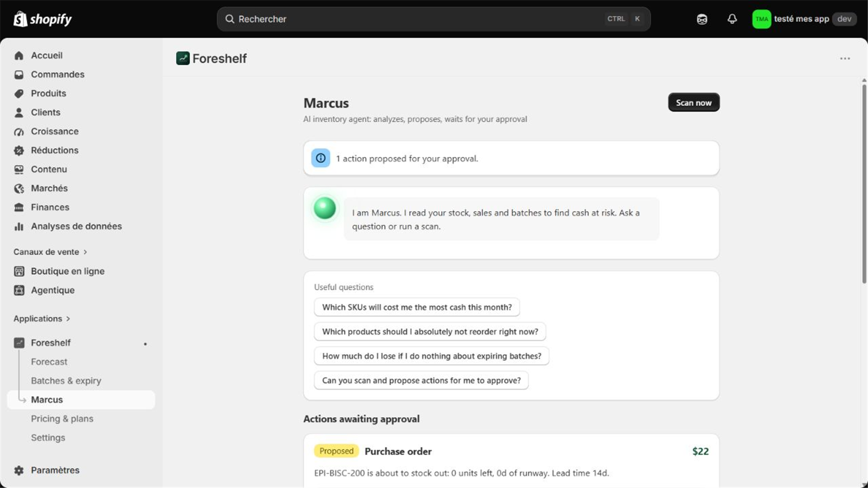Click the Produits tag icon

[19, 93]
